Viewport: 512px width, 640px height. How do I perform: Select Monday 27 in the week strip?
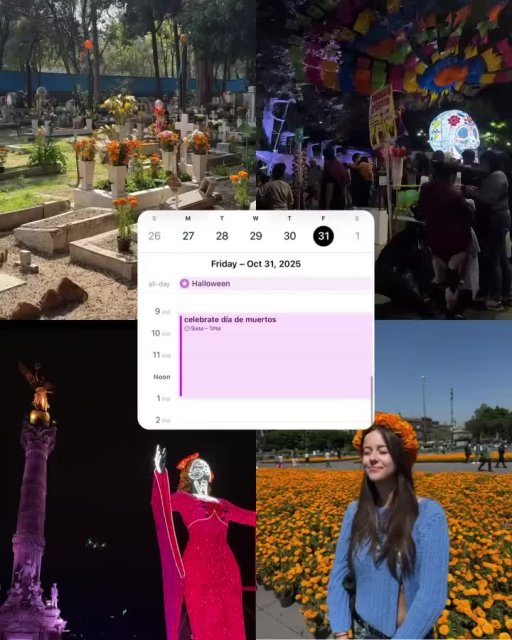point(188,236)
